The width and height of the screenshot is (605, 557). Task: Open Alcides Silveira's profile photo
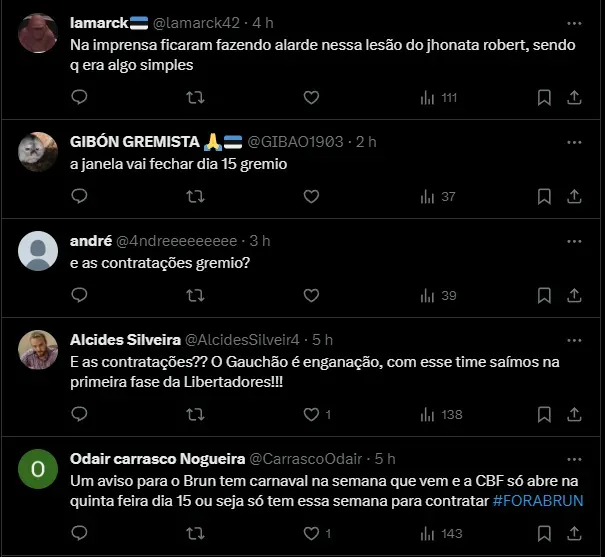point(38,350)
